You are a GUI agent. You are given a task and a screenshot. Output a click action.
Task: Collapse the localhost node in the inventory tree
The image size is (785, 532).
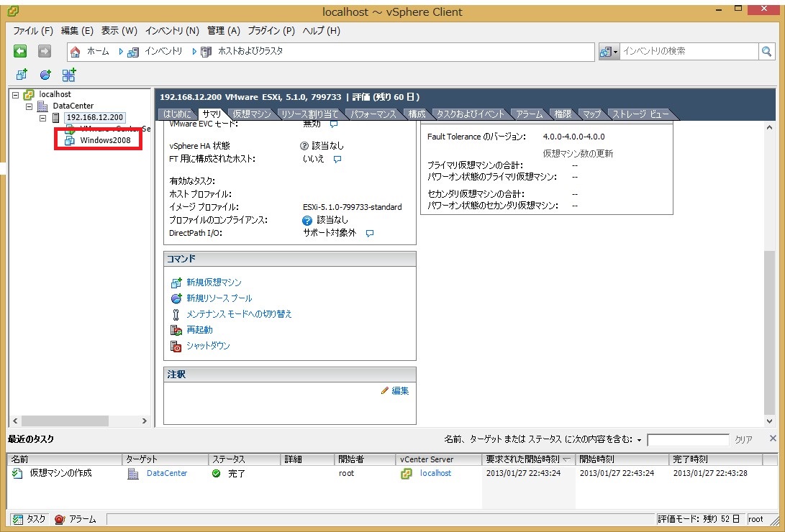[x=16, y=94]
